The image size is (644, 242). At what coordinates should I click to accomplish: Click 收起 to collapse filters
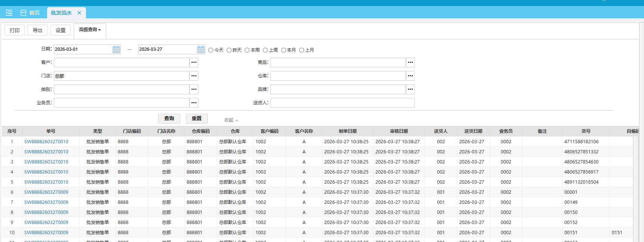pyautogui.click(x=231, y=120)
